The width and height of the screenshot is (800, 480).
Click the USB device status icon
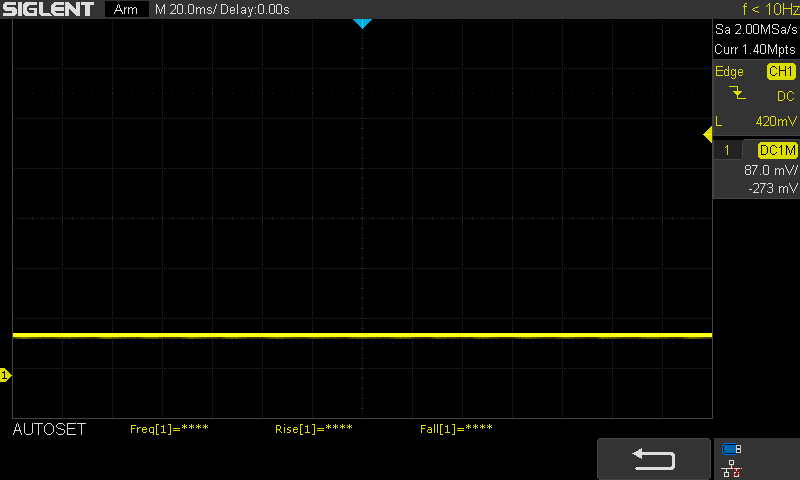point(731,449)
